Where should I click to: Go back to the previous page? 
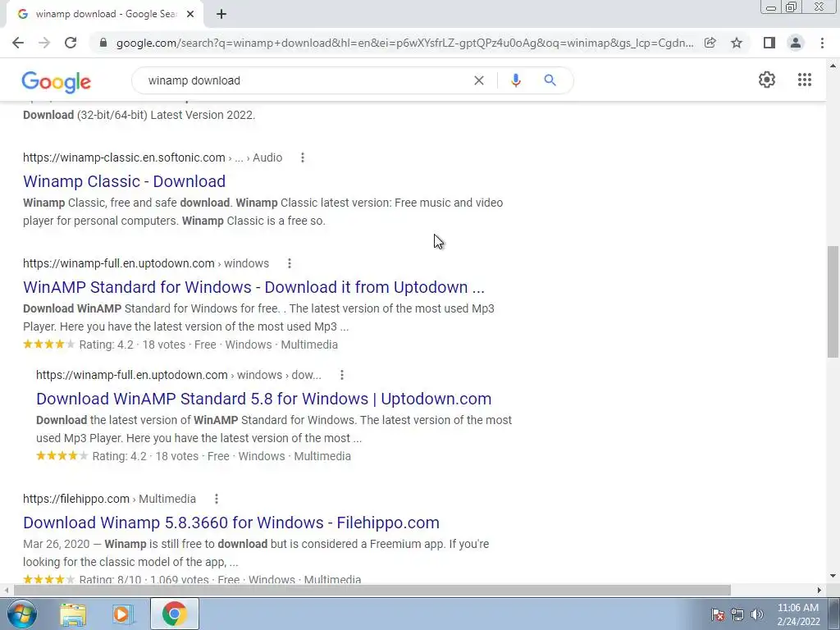click(x=18, y=43)
